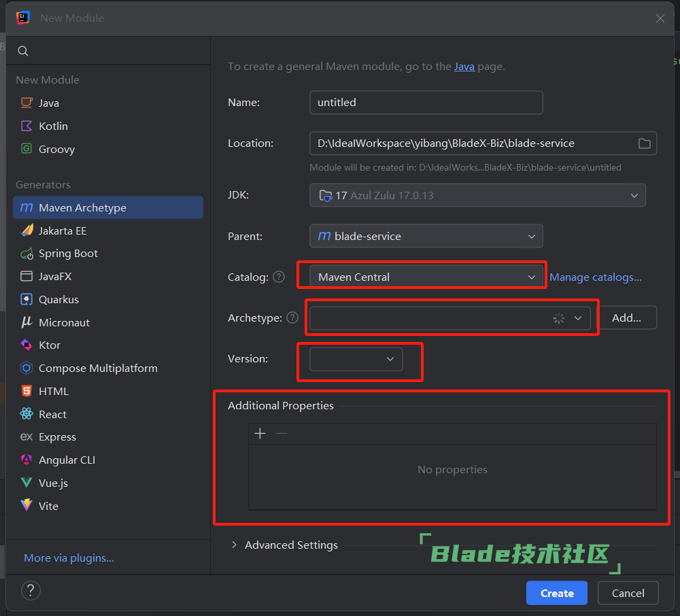Viewport: 680px width, 616px height.
Task: Choose HTML generator
Action: point(108,391)
